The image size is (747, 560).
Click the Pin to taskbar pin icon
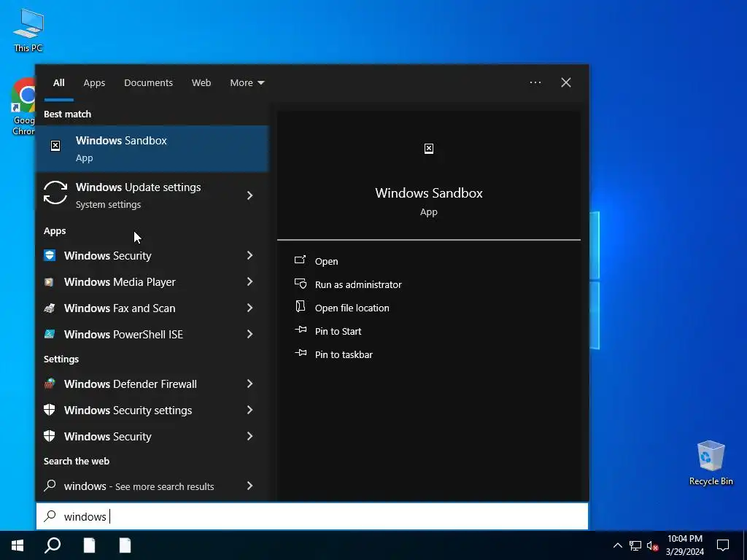pos(301,353)
